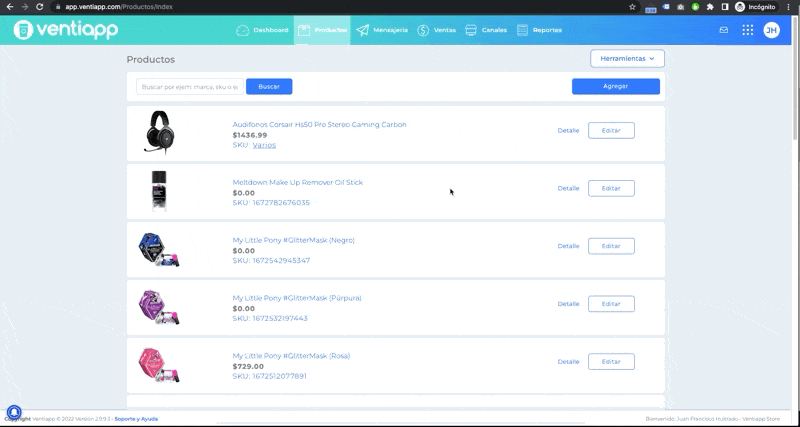
Task: Click the pink GlitterMask product thumbnail
Action: (159, 365)
